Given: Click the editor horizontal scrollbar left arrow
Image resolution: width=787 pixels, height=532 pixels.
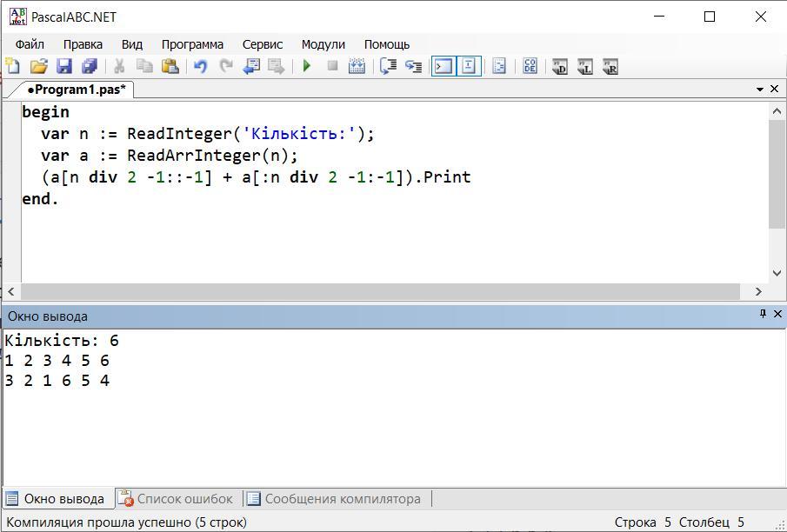Looking at the screenshot, I should [x=11, y=291].
